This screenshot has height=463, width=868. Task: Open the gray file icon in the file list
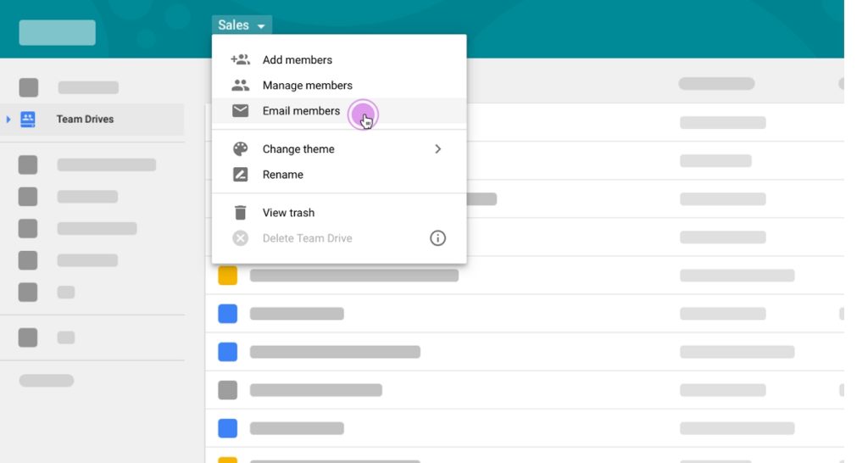point(227,390)
